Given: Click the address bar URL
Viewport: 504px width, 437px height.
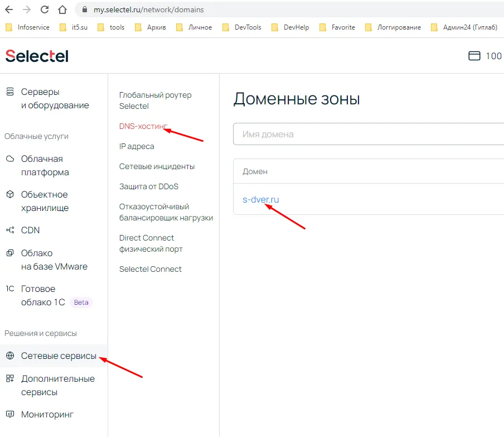Looking at the screenshot, I should click(x=148, y=9).
